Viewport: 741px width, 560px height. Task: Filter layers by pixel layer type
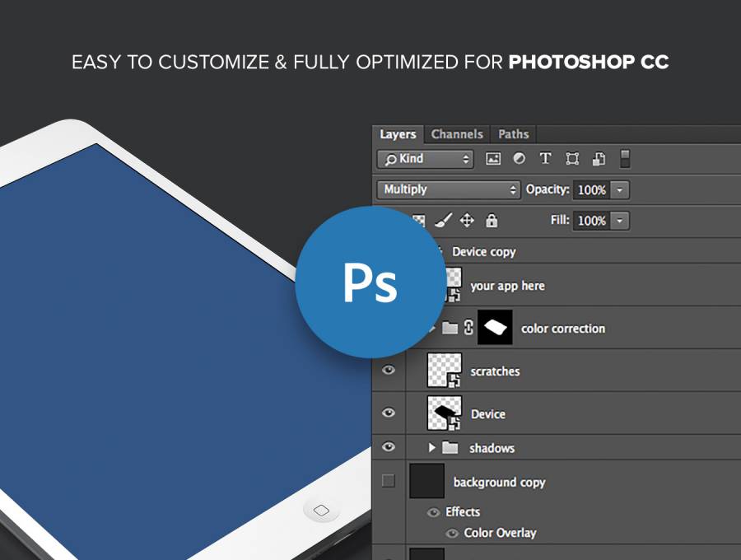click(x=493, y=159)
